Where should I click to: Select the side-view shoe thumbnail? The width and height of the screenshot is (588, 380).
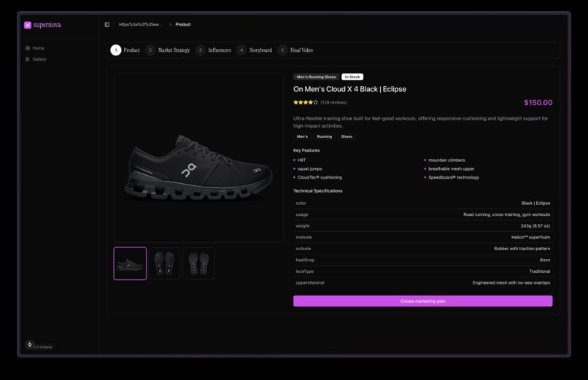(x=130, y=263)
